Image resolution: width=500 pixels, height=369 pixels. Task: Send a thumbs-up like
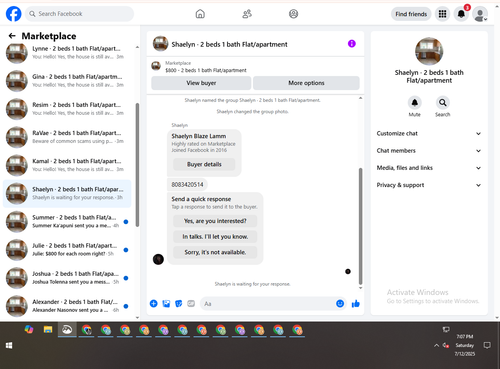click(356, 303)
